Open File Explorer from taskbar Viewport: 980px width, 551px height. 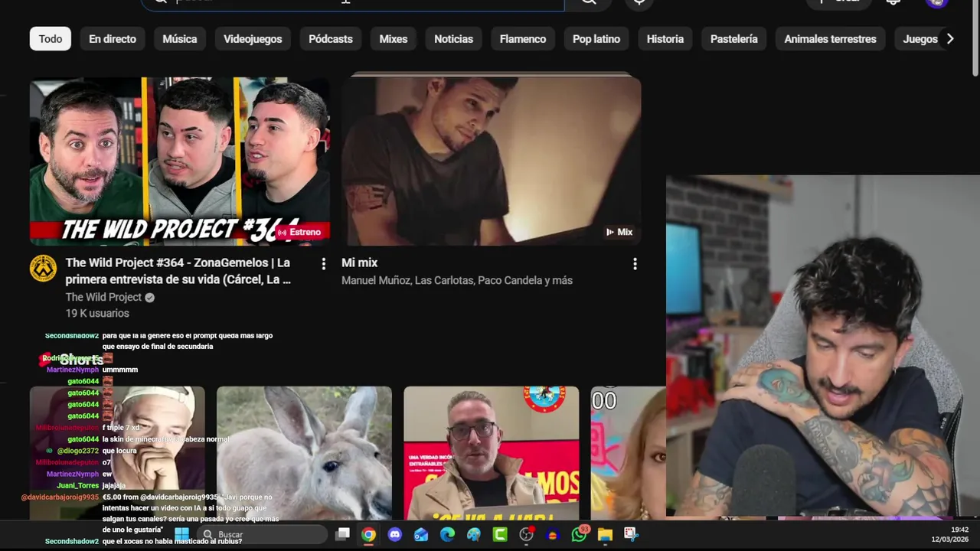[605, 534]
